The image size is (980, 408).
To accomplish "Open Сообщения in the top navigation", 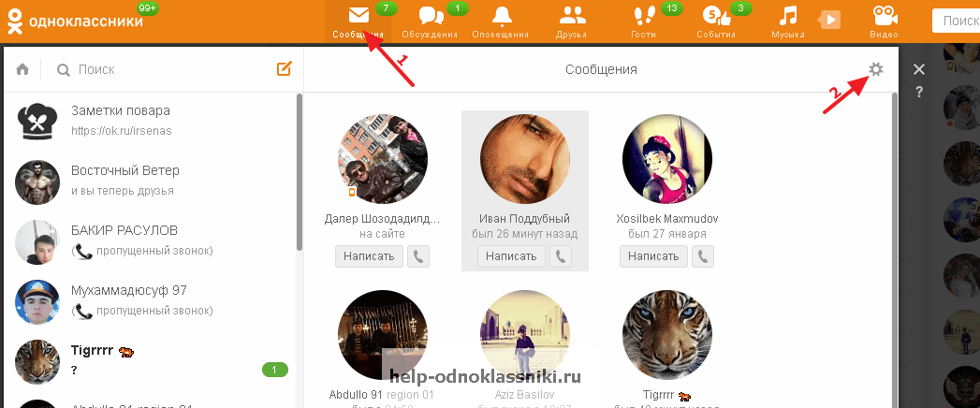I will tap(358, 22).
